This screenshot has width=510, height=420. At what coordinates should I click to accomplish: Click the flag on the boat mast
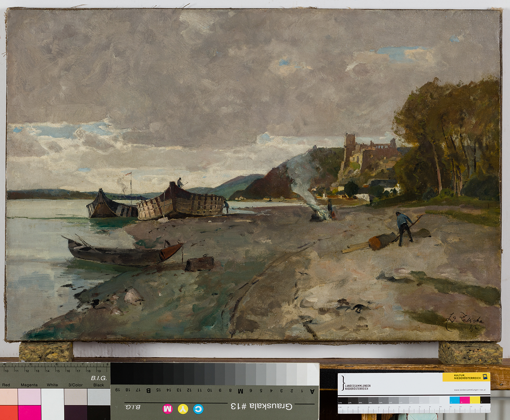128,174
